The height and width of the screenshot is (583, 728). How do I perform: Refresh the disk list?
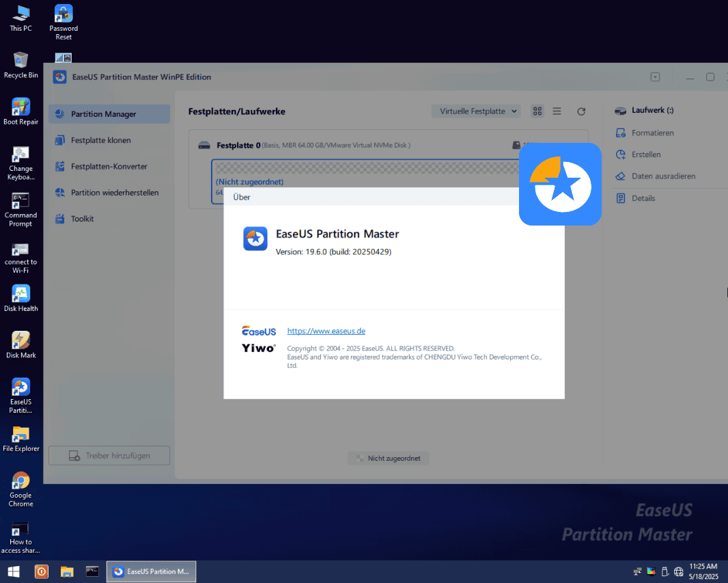(581, 111)
